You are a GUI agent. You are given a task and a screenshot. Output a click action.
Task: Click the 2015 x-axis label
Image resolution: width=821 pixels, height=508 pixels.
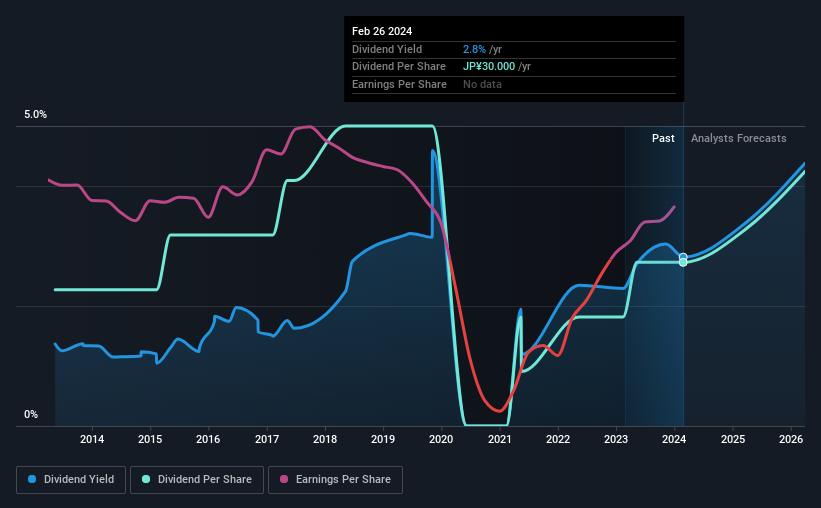[150, 439]
